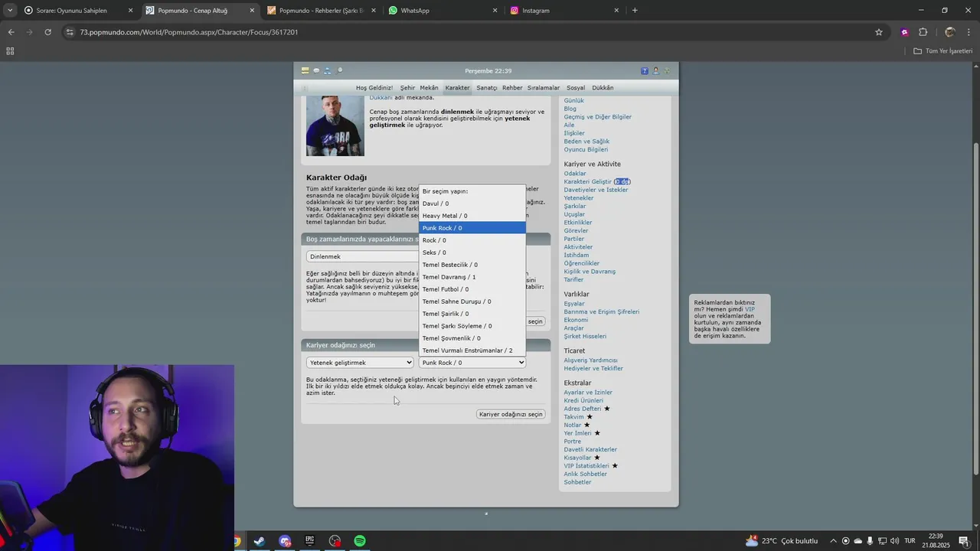Choose Punk Rock / 0 highlighted option
980x551 pixels.
[x=472, y=228]
